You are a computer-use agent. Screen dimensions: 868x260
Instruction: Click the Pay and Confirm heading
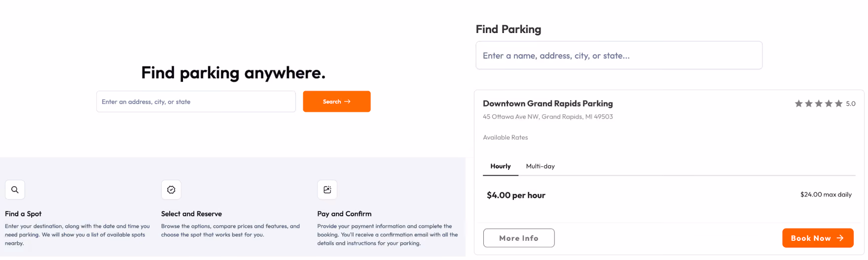[x=344, y=214]
